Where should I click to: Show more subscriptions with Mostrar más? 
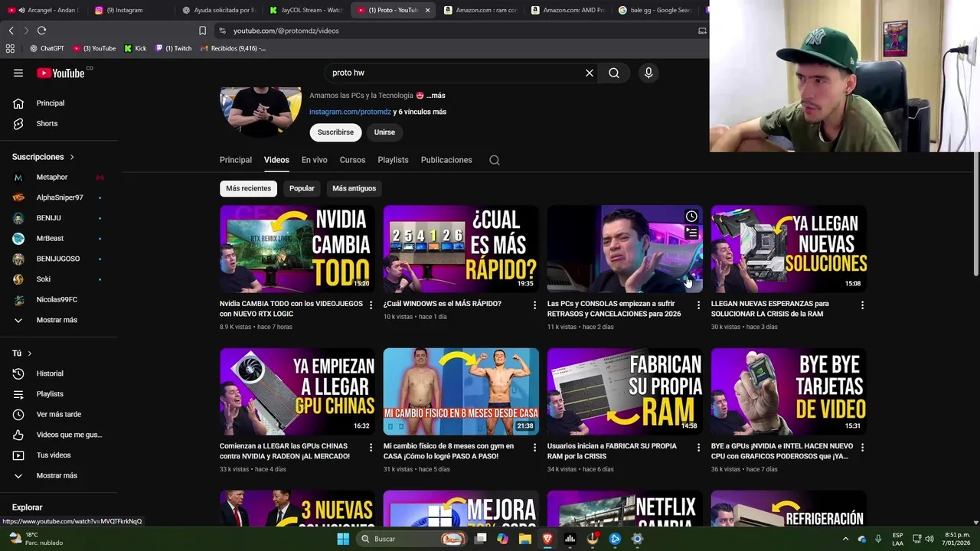(58, 320)
